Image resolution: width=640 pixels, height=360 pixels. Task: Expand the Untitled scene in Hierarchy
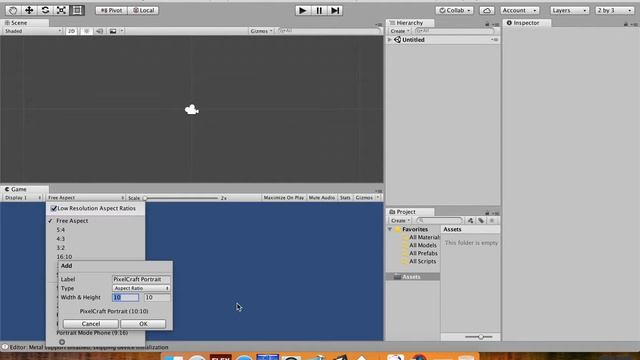pos(390,40)
